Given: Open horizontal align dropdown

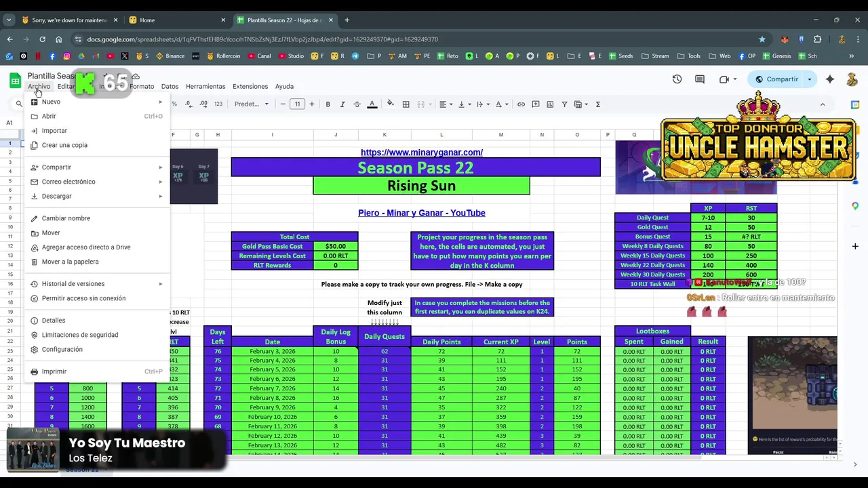Looking at the screenshot, I should coord(445,104).
